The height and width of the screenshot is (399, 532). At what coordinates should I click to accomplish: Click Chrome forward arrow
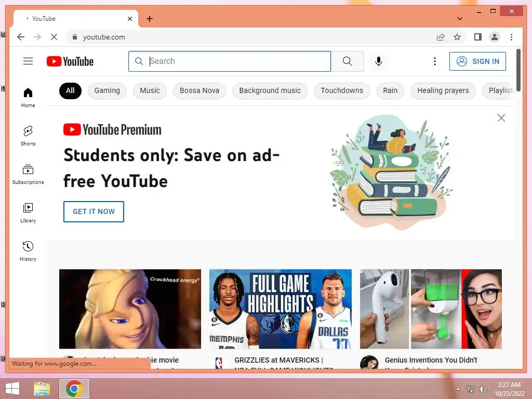pyautogui.click(x=37, y=37)
